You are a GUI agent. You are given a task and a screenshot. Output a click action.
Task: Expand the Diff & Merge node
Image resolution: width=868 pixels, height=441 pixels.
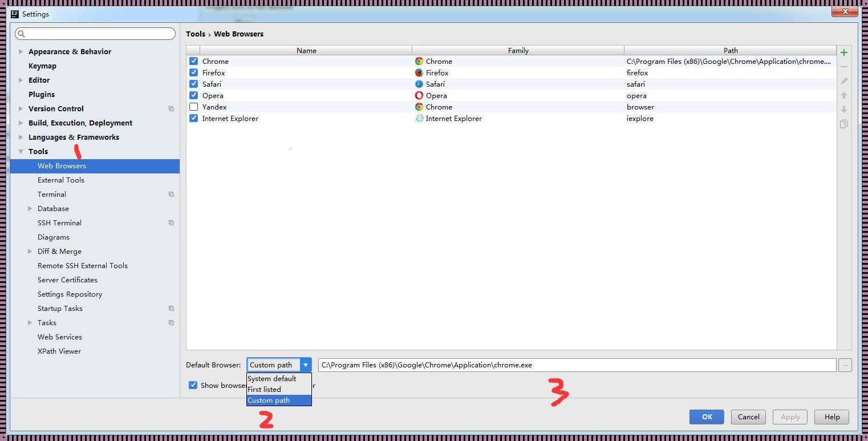[30, 251]
